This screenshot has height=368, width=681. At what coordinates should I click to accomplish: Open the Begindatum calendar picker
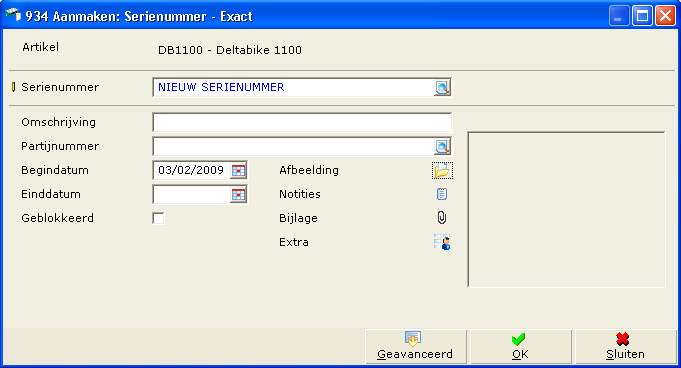point(238,170)
